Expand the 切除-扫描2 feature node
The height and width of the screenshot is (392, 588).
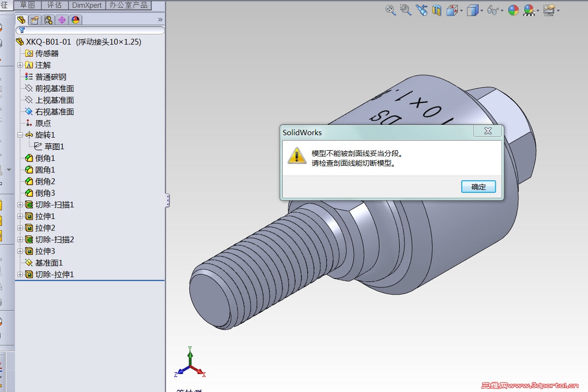20,239
